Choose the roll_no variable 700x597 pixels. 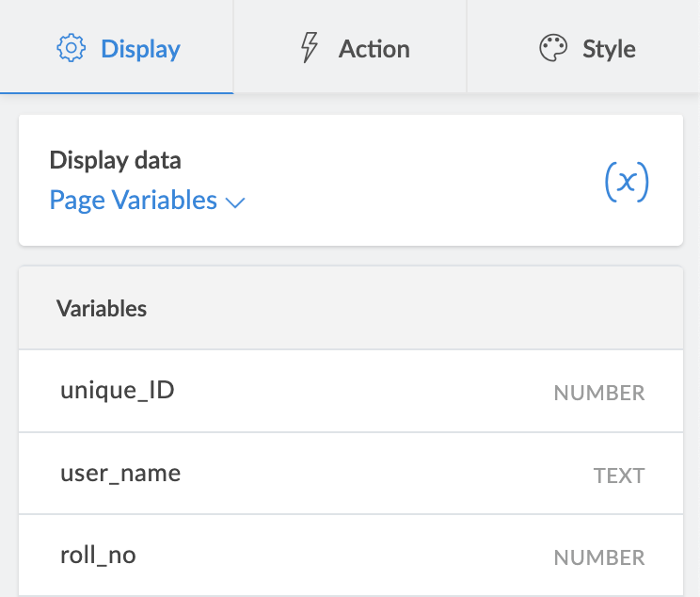(98, 555)
